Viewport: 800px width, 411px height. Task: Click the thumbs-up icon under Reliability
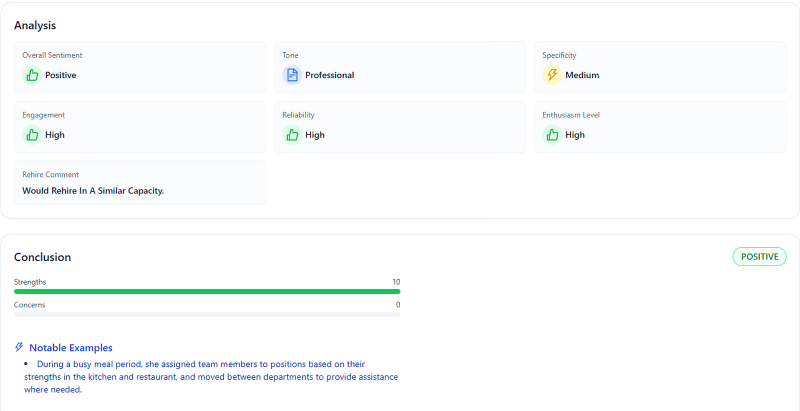click(x=292, y=134)
